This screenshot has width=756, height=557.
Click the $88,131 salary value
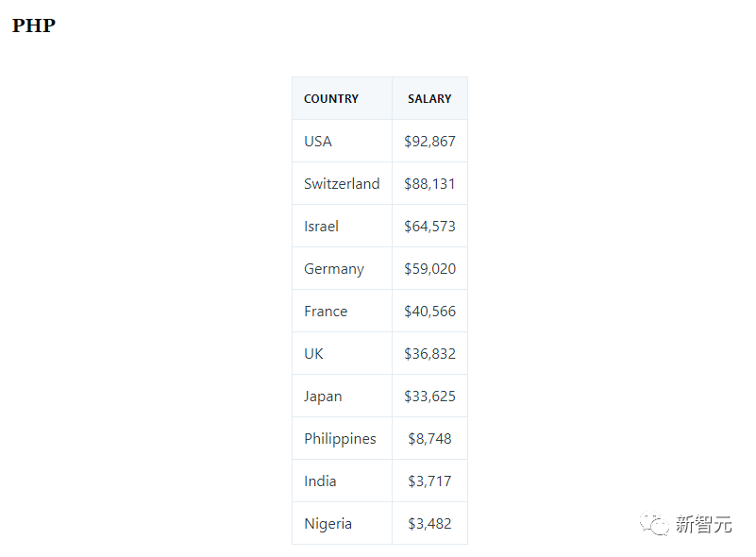[x=429, y=184]
